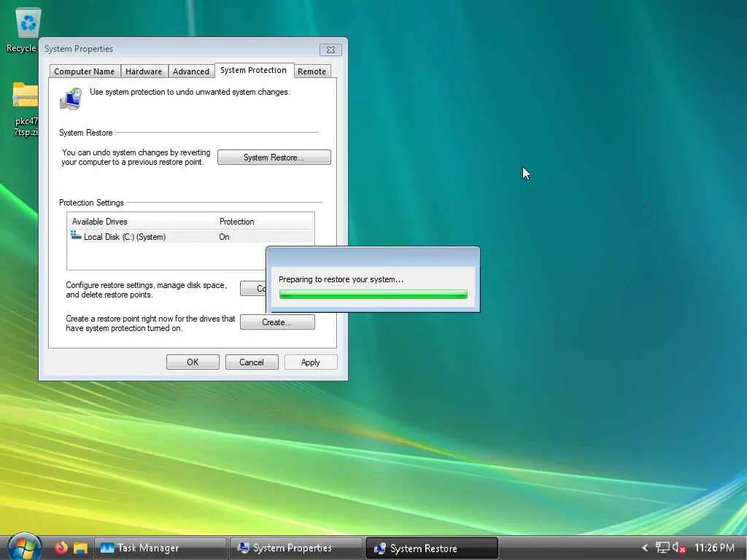This screenshot has width=747, height=560.
Task: Activate the System Restore taskbar button
Action: pos(432,548)
